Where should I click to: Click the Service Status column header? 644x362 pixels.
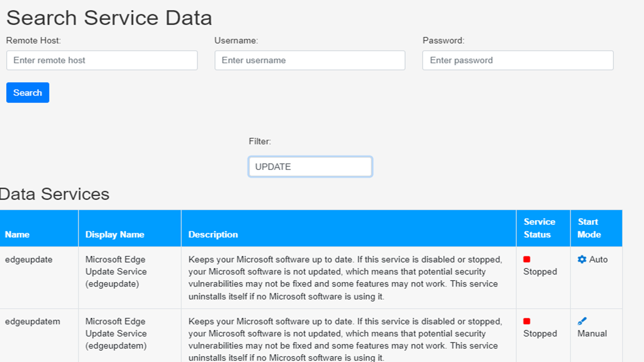[x=539, y=228]
